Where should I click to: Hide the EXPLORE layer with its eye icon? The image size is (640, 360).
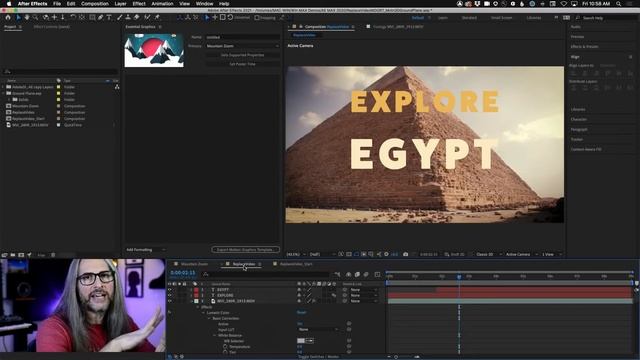click(170, 296)
